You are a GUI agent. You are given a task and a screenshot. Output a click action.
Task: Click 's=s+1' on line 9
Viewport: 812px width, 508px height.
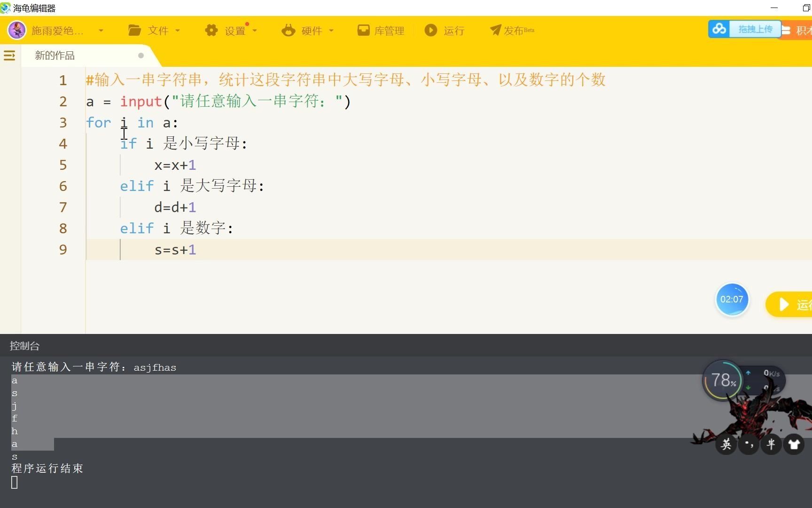[175, 250]
